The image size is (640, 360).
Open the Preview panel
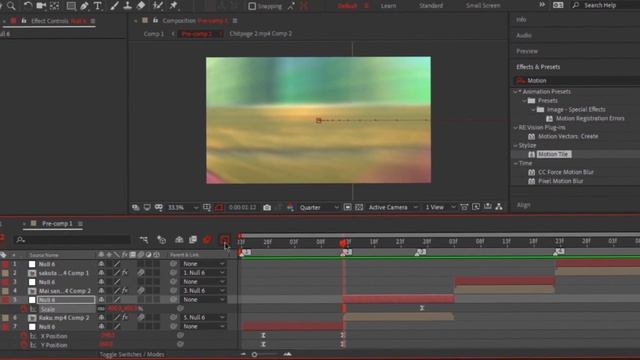click(527, 51)
